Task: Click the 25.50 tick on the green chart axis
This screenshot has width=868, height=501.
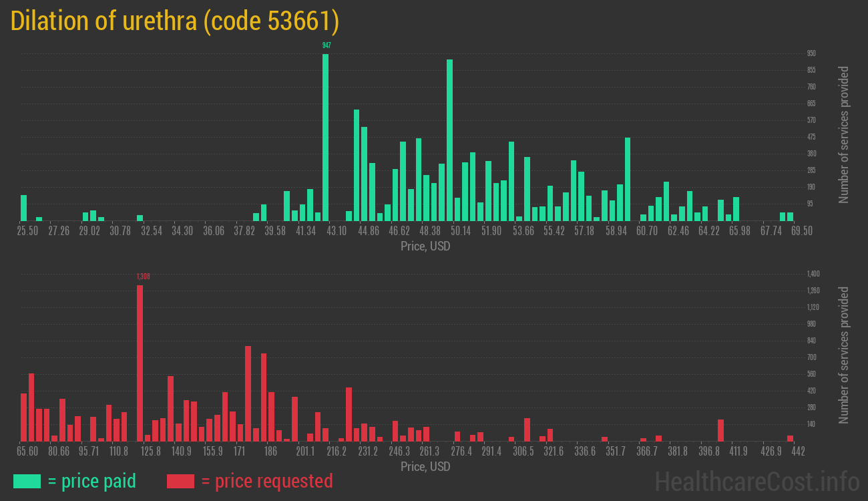Action: [27, 230]
